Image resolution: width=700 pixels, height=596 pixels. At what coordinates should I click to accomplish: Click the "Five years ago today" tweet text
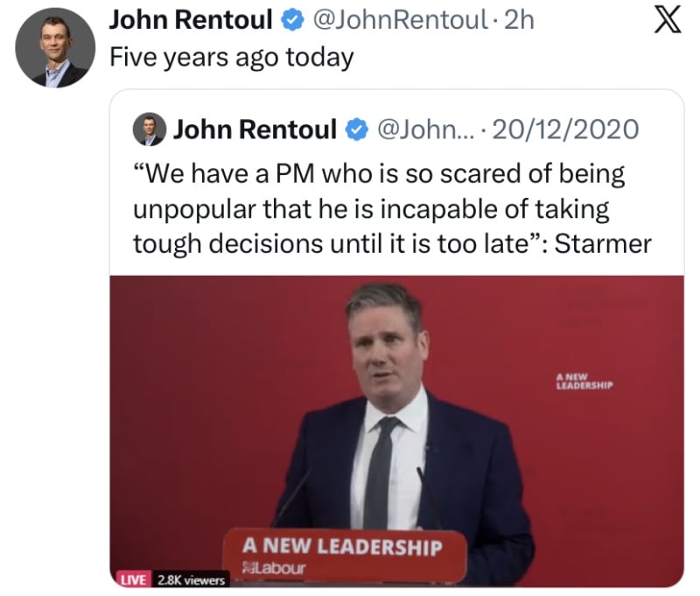(232, 58)
